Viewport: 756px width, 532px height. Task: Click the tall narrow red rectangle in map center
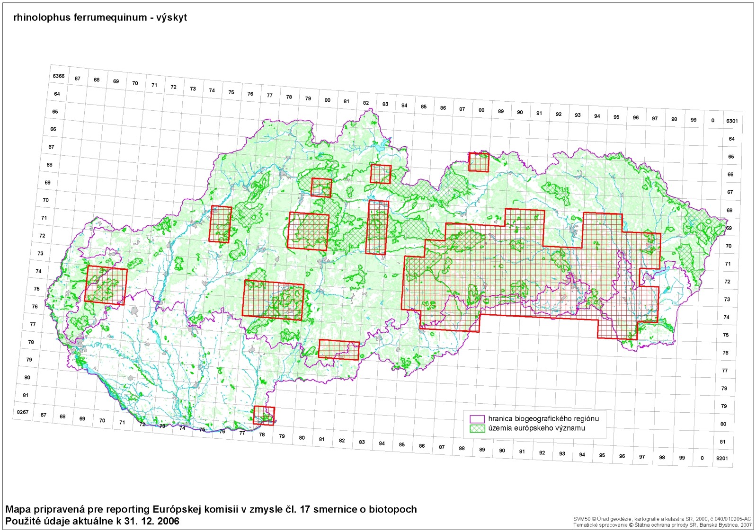point(377,227)
